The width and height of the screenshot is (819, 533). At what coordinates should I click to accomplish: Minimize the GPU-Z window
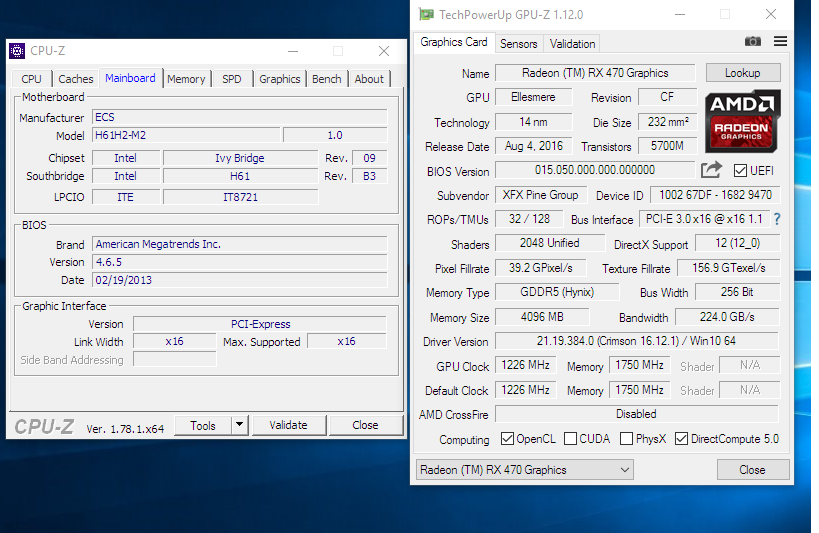pos(680,15)
